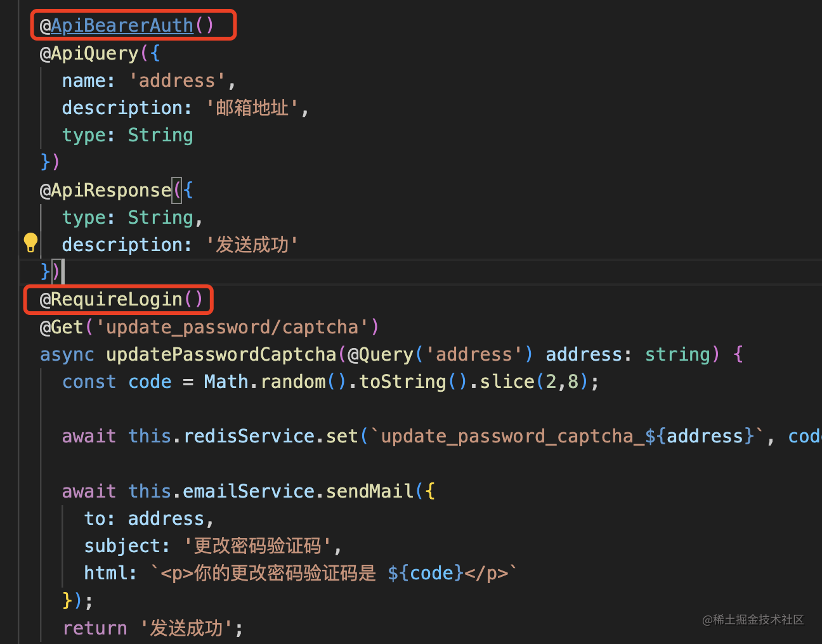Open the underlined ApiBearerAuth decorator link
Screen dimensions: 822x644
[122, 25]
